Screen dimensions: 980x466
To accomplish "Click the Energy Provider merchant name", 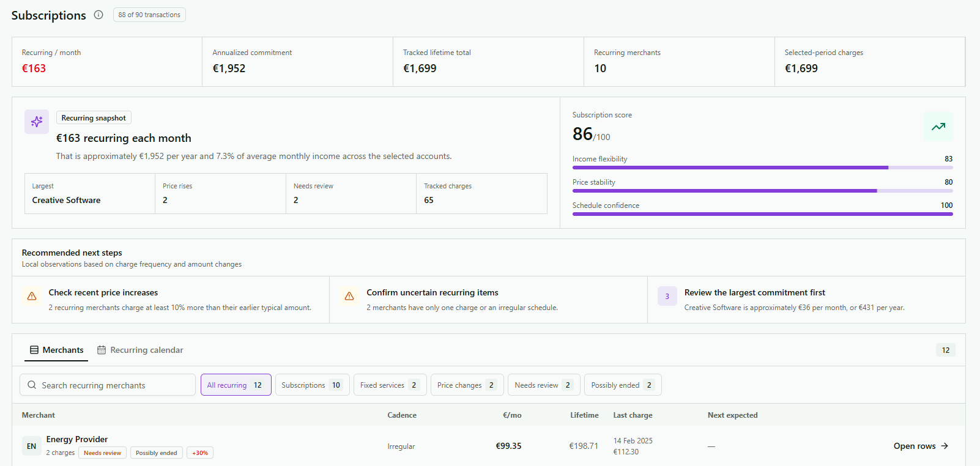I will pyautogui.click(x=77, y=439).
